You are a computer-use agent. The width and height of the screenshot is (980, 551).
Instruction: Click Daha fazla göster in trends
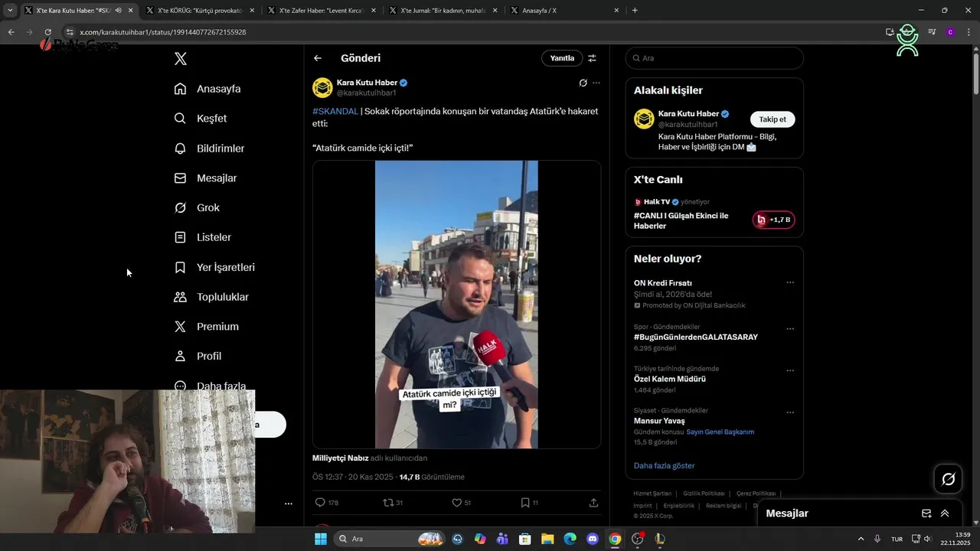[664, 465]
